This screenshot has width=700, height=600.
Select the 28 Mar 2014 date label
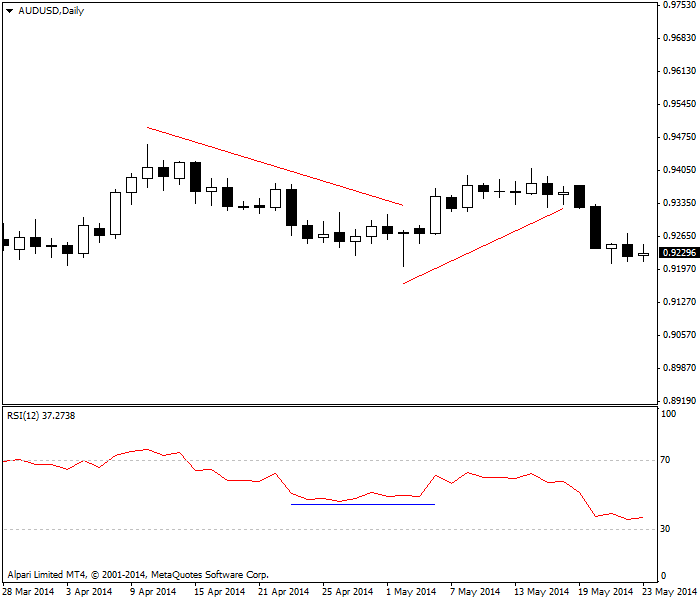(29, 591)
